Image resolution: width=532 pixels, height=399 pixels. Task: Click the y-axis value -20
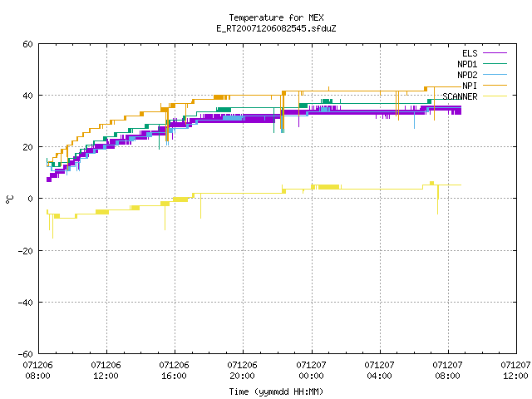point(26,251)
